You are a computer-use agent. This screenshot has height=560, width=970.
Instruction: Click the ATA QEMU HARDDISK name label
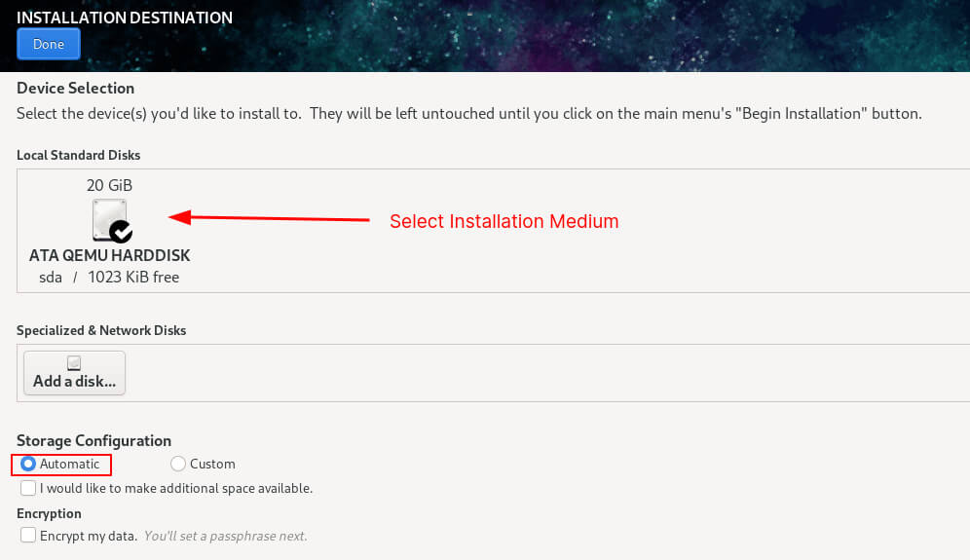tap(109, 255)
